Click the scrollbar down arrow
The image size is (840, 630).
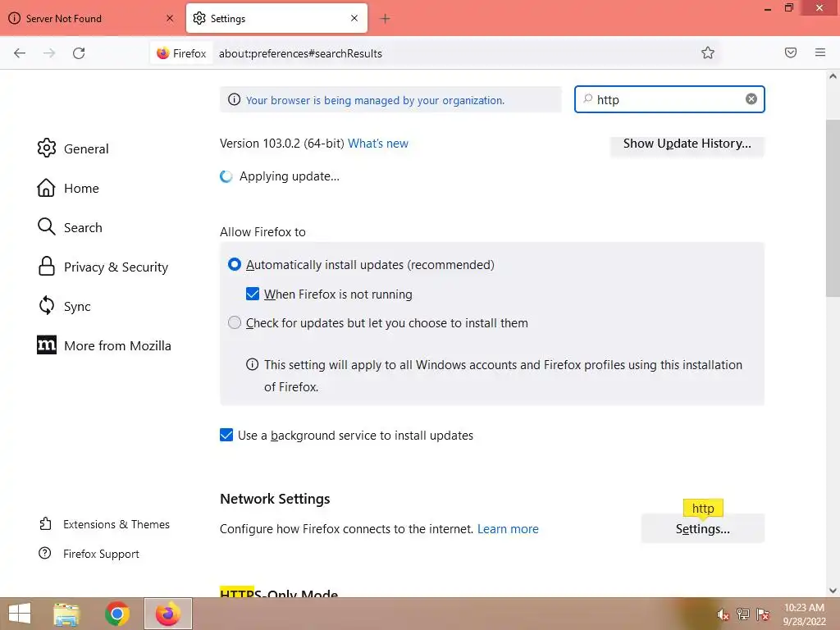833,591
